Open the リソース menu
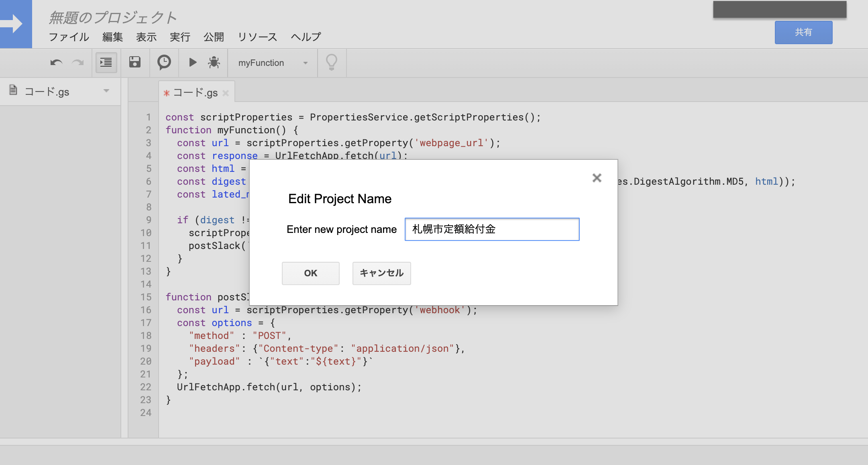The width and height of the screenshot is (868, 465). (x=257, y=37)
